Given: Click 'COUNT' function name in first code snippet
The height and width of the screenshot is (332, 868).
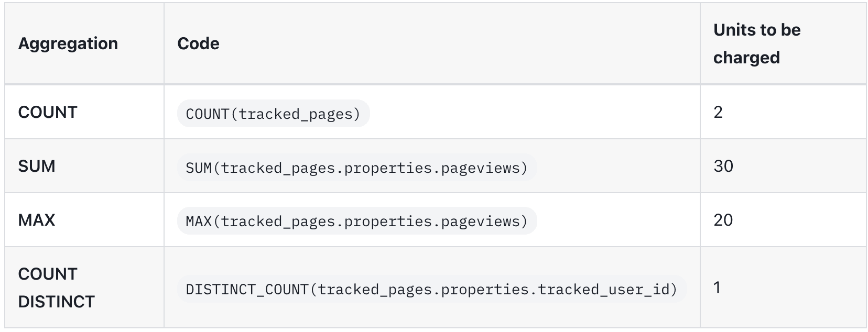Looking at the screenshot, I should tap(207, 114).
